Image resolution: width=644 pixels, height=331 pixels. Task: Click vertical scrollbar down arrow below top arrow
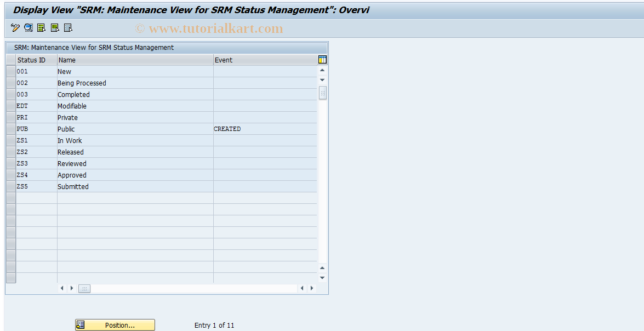(x=322, y=79)
